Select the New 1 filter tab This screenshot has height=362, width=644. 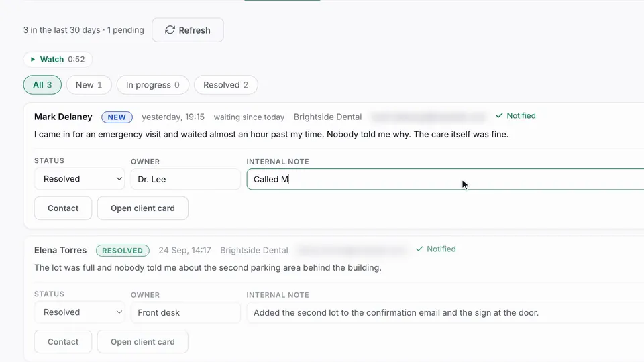[89, 85]
